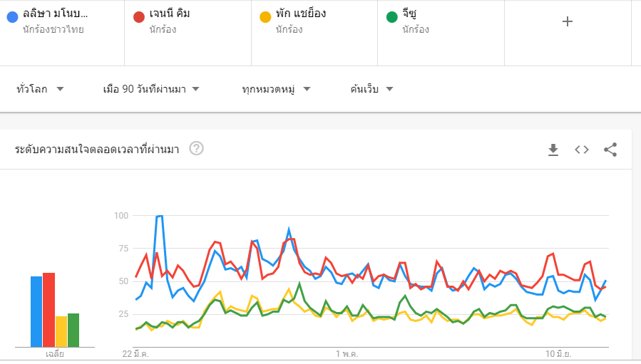Click the green dot for จีซู
This screenshot has height=364, width=641.
click(391, 16)
